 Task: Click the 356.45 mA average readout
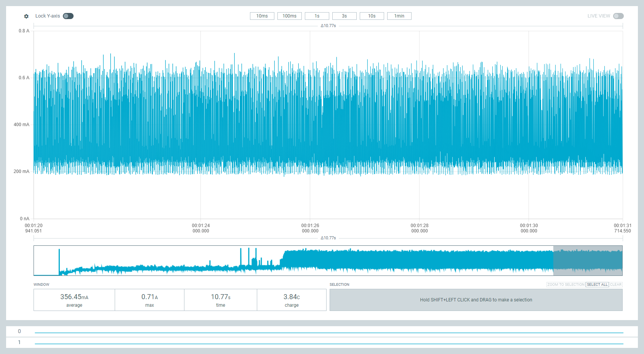pyautogui.click(x=74, y=300)
